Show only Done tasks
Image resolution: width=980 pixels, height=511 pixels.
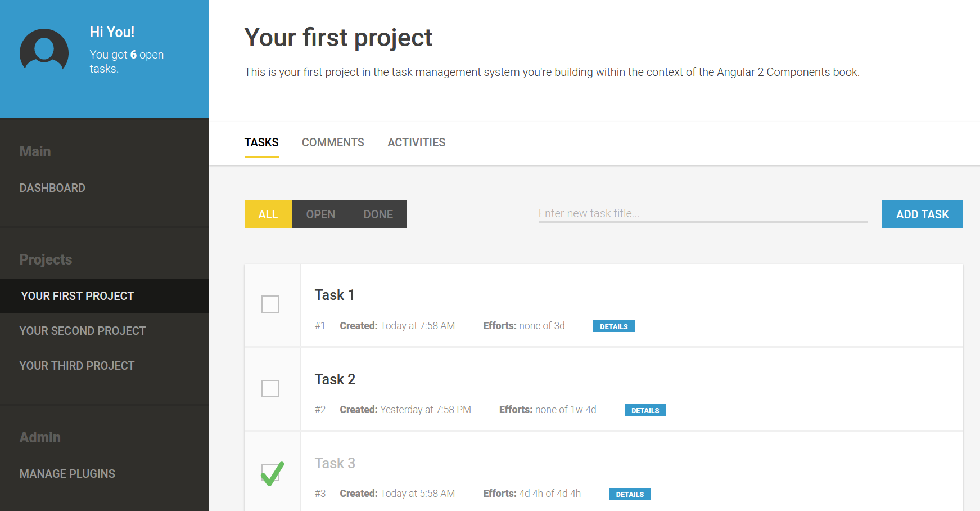coord(378,214)
